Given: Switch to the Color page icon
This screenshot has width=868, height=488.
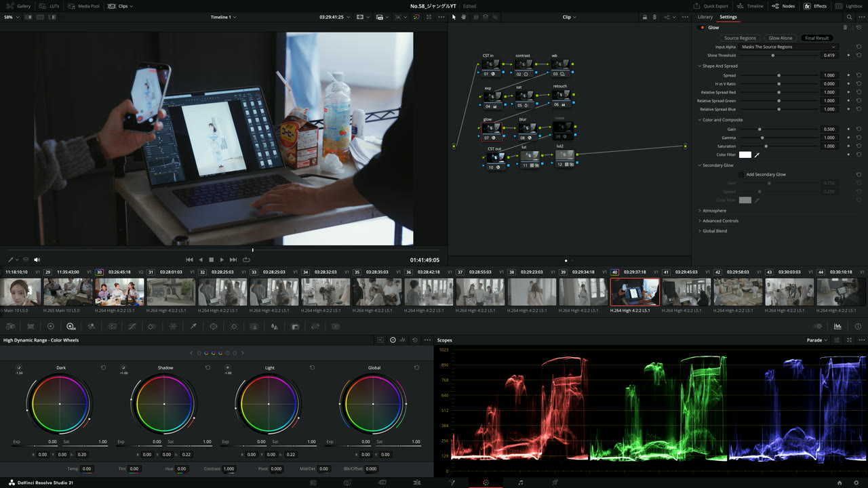Looking at the screenshot, I should pyautogui.click(x=486, y=483).
